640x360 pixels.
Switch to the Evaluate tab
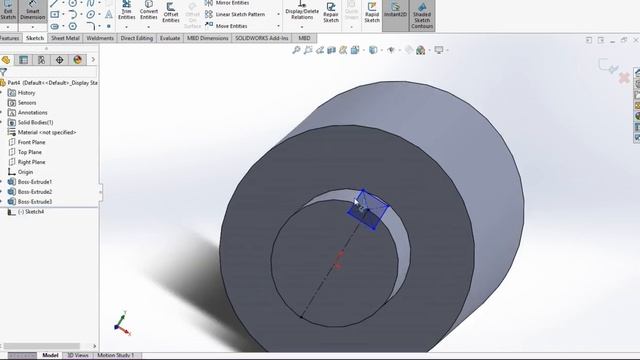170,38
